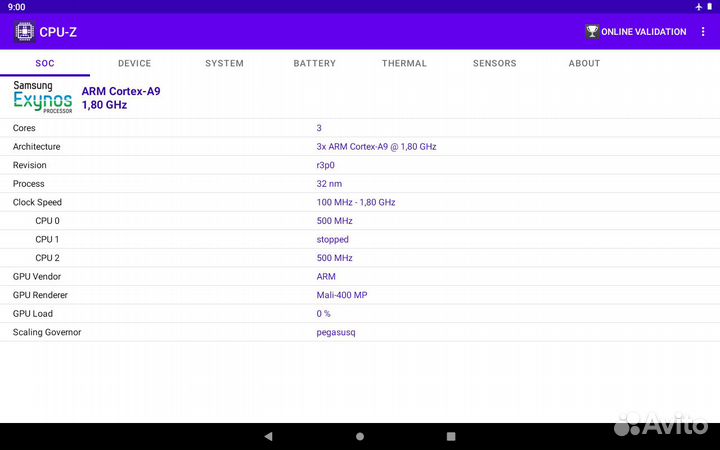Tap the ONLINE VALIDATION button label
The image size is (720, 450).
point(643,32)
